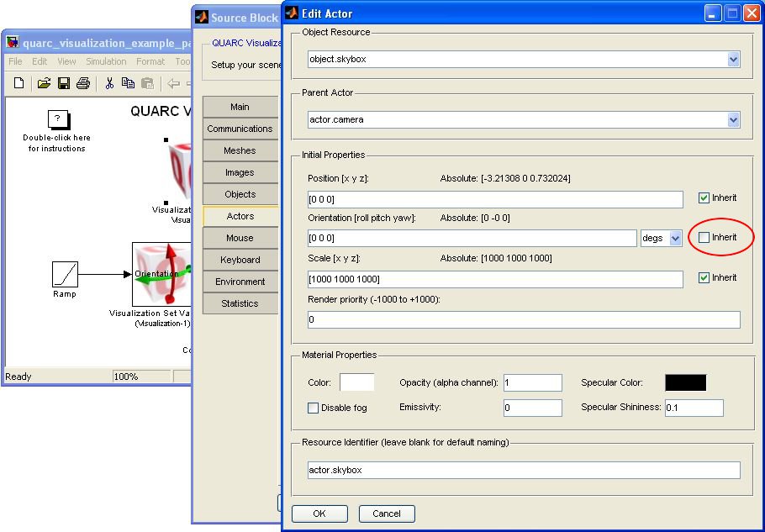Select the Ramp block icon
Image resolution: width=765 pixels, height=532 pixels.
pyautogui.click(x=65, y=274)
